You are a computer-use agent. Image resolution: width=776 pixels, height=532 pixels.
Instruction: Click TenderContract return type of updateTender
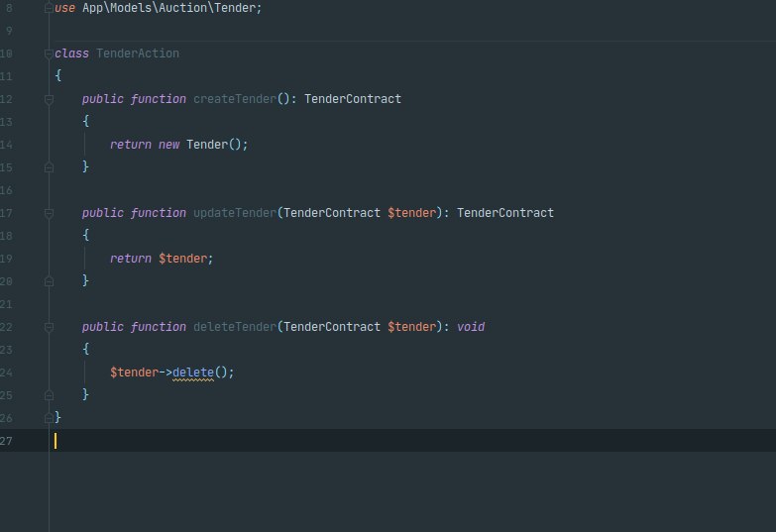(505, 213)
